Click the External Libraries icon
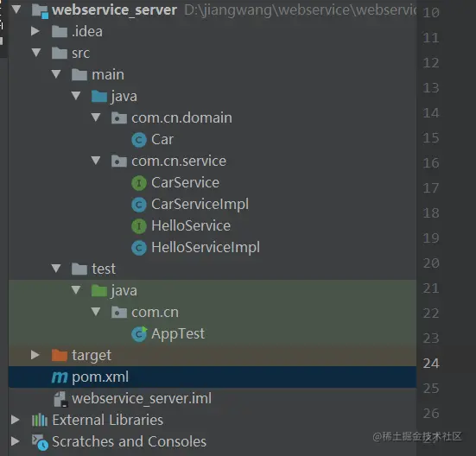 pyautogui.click(x=40, y=421)
